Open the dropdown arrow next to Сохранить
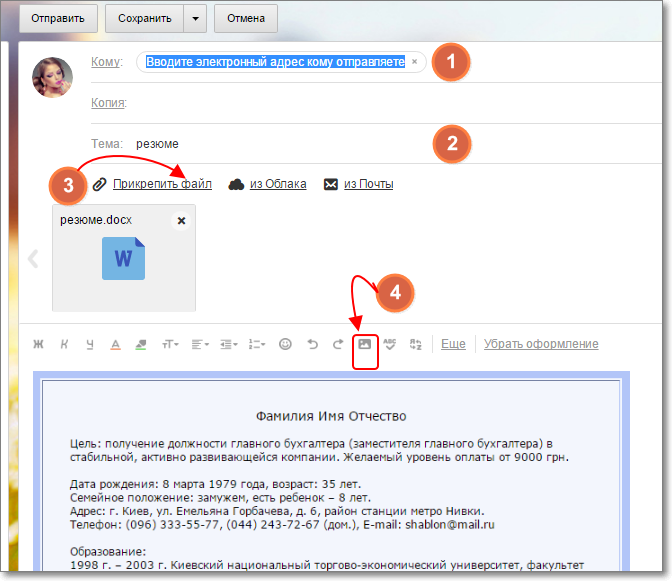This screenshot has height=581, width=672. 195,18
